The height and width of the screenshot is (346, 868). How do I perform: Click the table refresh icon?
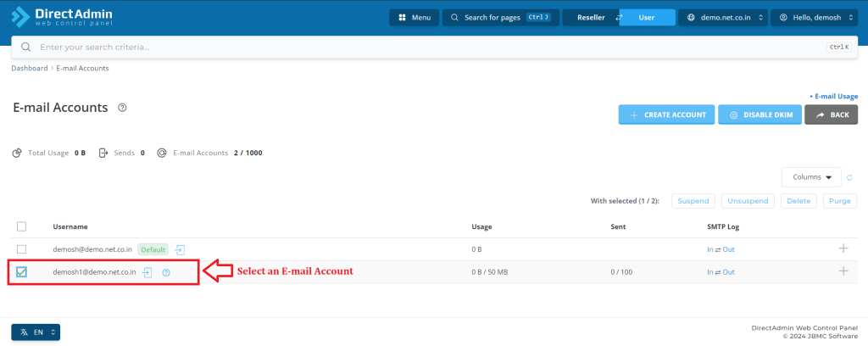(849, 178)
